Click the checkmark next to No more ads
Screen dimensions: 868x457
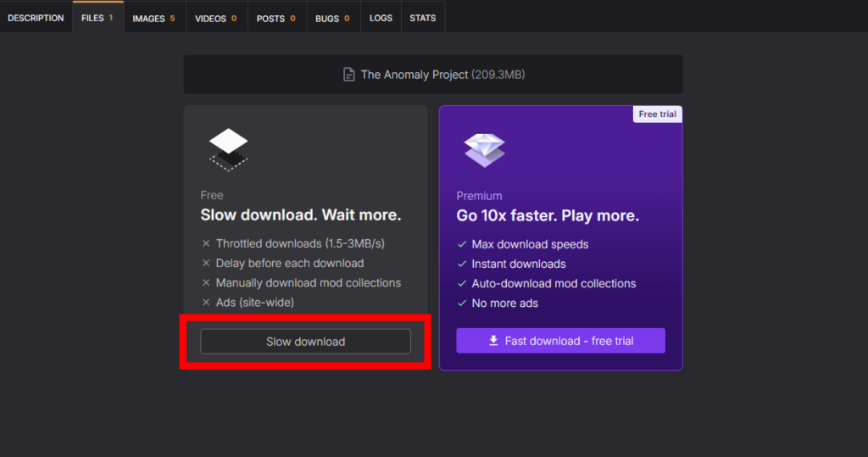tap(462, 304)
